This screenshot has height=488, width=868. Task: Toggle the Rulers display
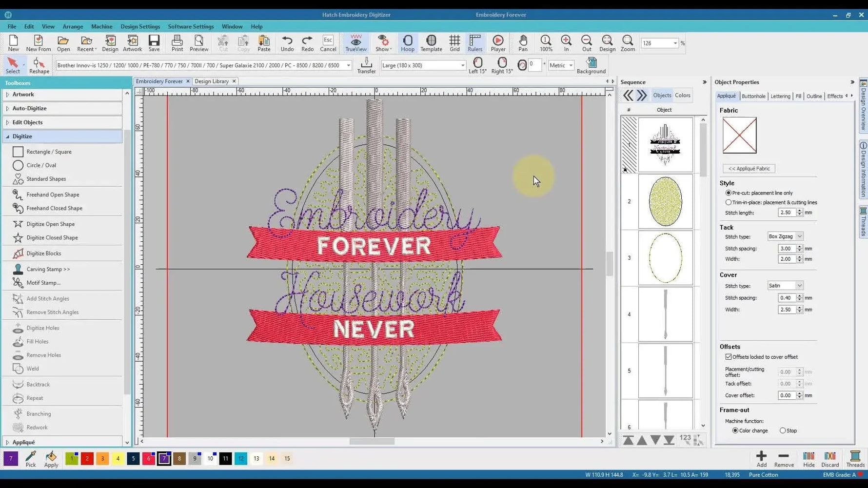click(x=474, y=43)
